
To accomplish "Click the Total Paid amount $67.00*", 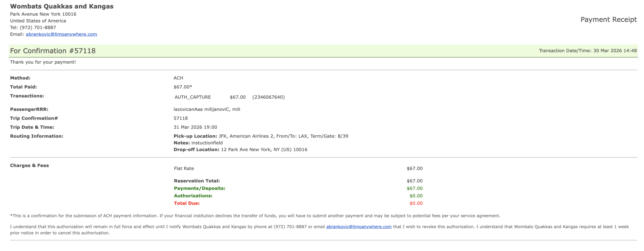I will (x=182, y=87).
